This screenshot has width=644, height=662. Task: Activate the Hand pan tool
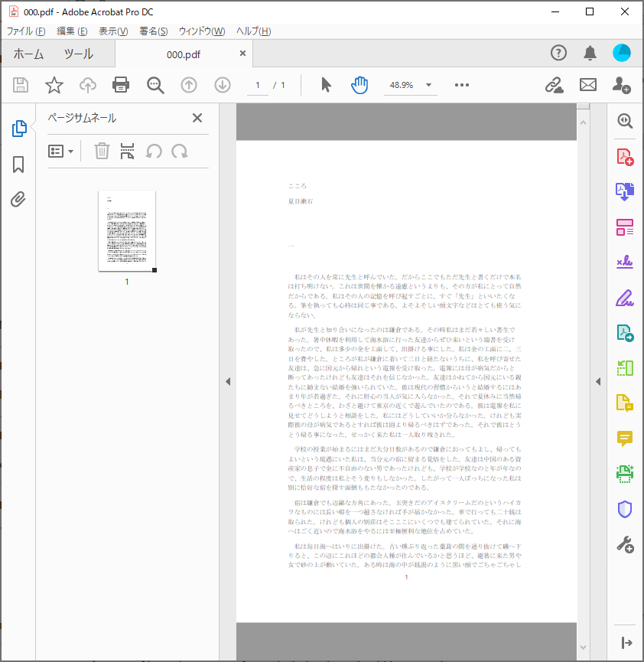359,85
